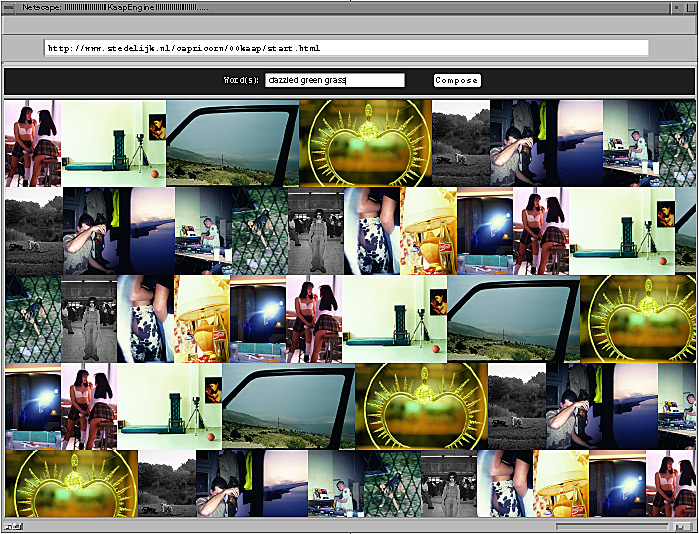The width and height of the screenshot is (699, 534).
Task: Select the man at table thumbnail in first row
Action: coord(631,143)
